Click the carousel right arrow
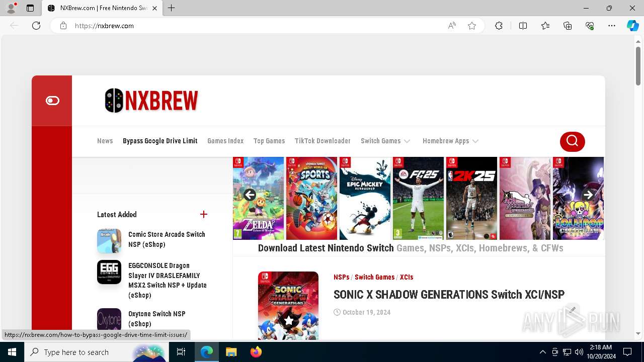This screenshot has height=362, width=644. pyautogui.click(x=588, y=195)
